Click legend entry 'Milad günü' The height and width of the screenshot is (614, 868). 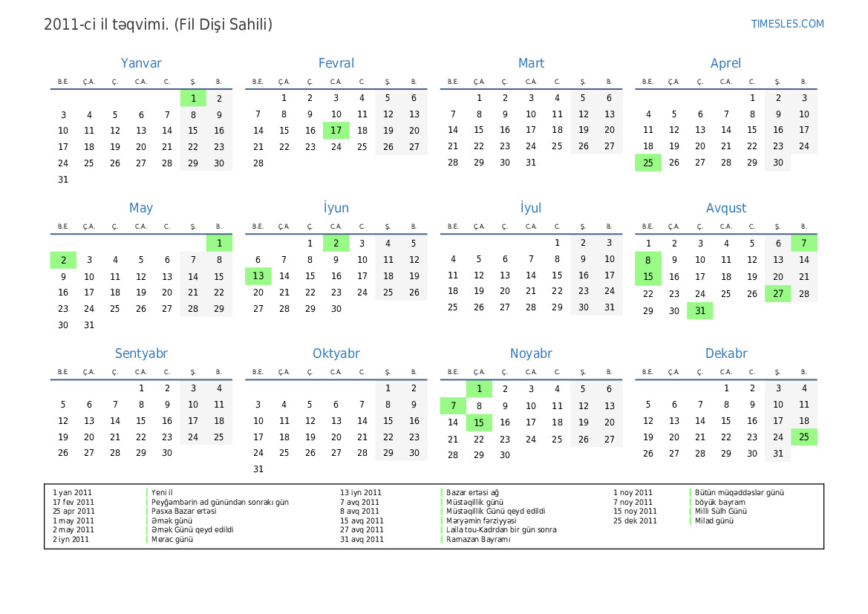click(714, 520)
